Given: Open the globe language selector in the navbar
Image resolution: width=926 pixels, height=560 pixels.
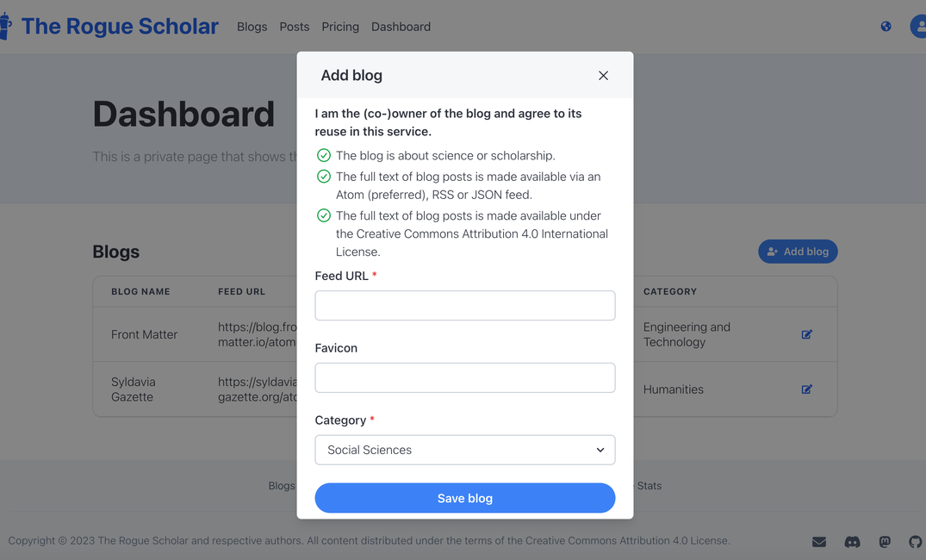Looking at the screenshot, I should coord(886,26).
